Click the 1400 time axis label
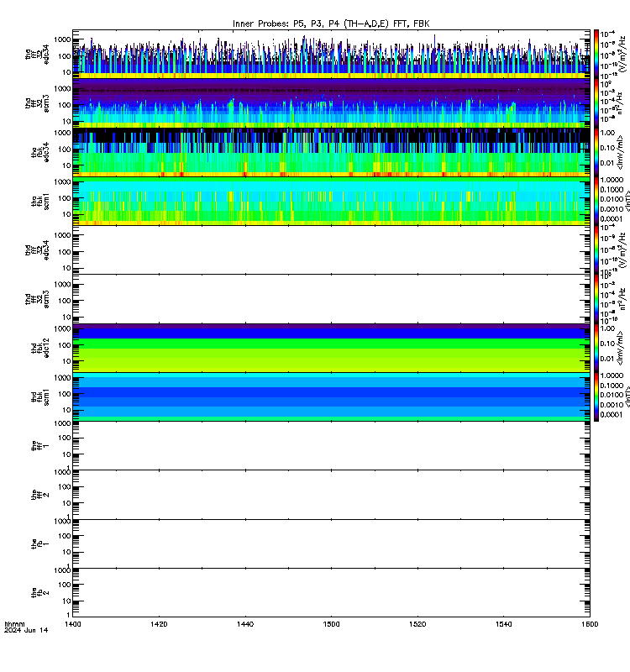The height and width of the screenshot is (672, 630). coord(72,624)
